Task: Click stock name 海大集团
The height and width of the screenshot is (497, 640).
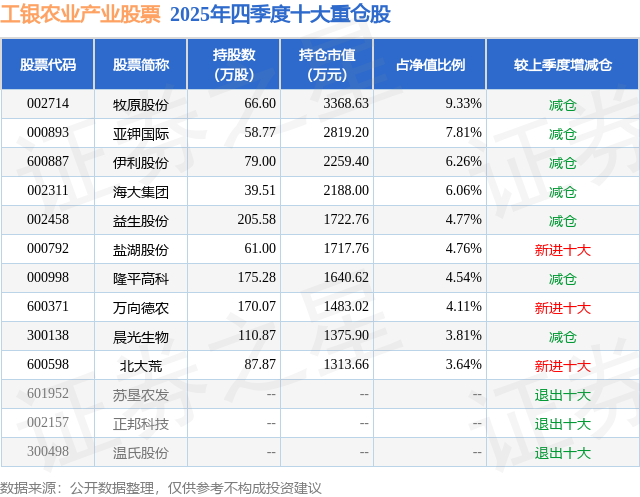Action: point(141,192)
